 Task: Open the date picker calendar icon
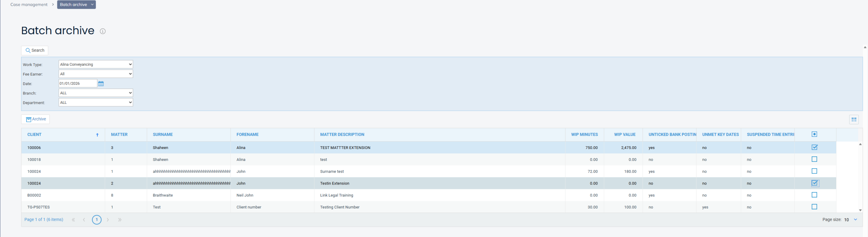(x=101, y=84)
